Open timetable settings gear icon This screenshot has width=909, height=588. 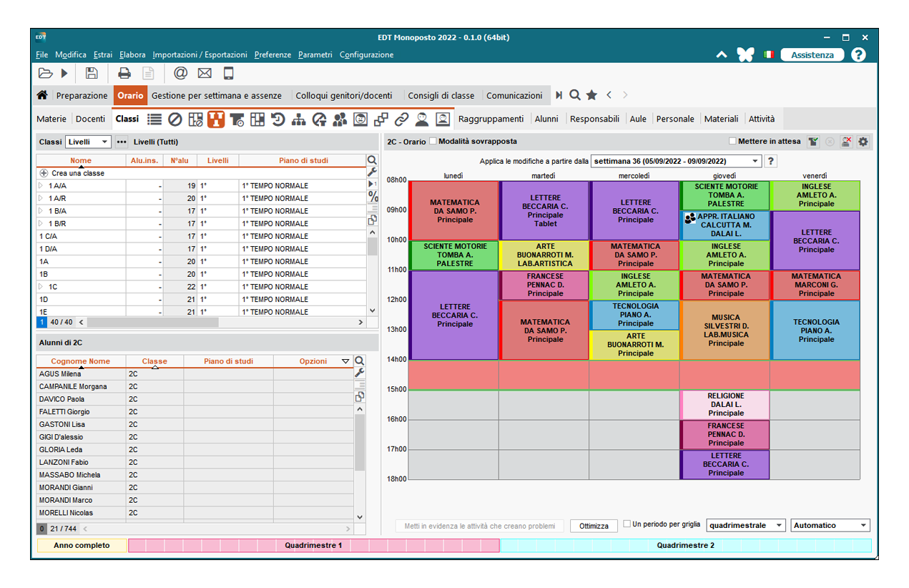point(863,142)
